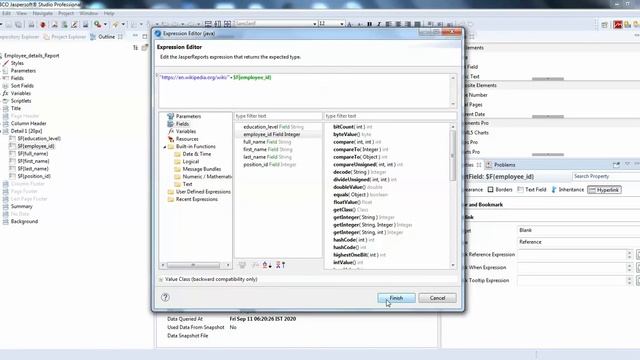Viewport: 640px width, 360px height.
Task: Select first_name field in the list
Action: [x=268, y=149]
